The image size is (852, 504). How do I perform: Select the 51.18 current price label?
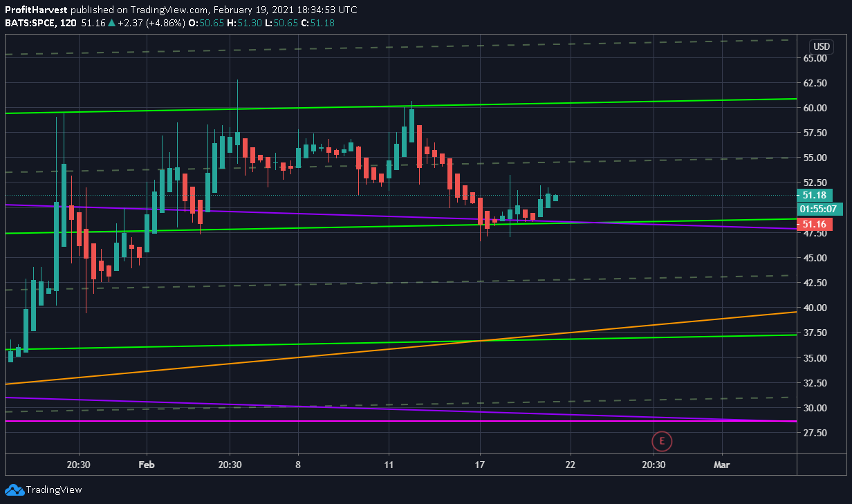pos(815,196)
